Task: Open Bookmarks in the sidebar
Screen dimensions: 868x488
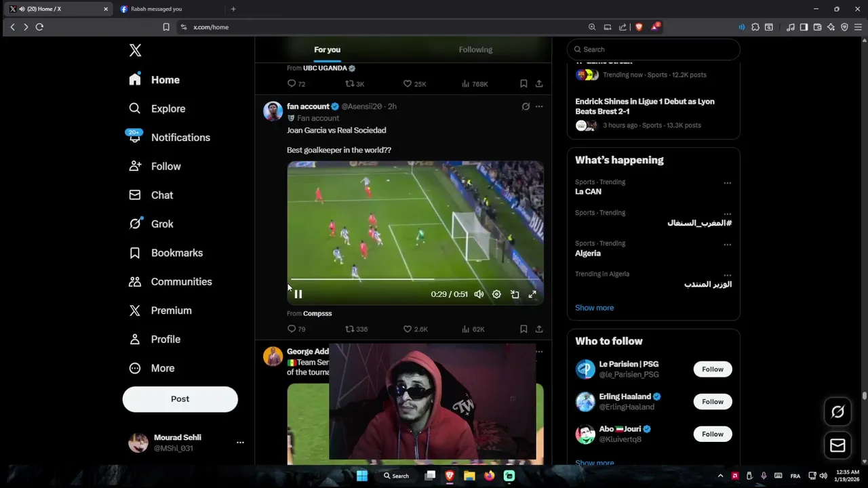Action: (x=166, y=253)
